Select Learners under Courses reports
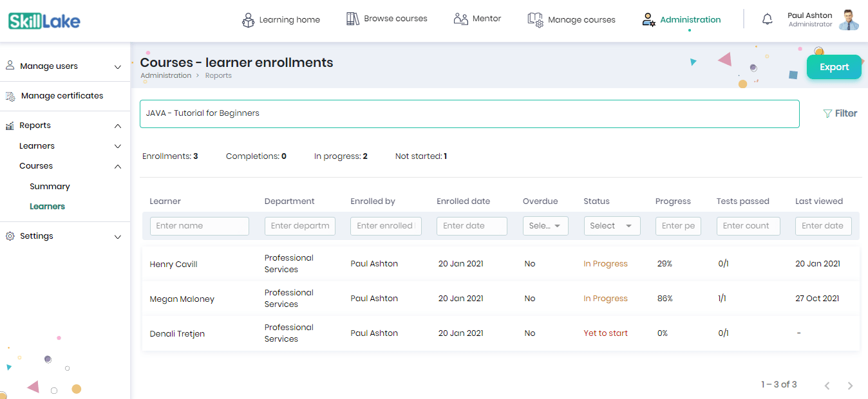The height and width of the screenshot is (399, 868). tap(47, 207)
